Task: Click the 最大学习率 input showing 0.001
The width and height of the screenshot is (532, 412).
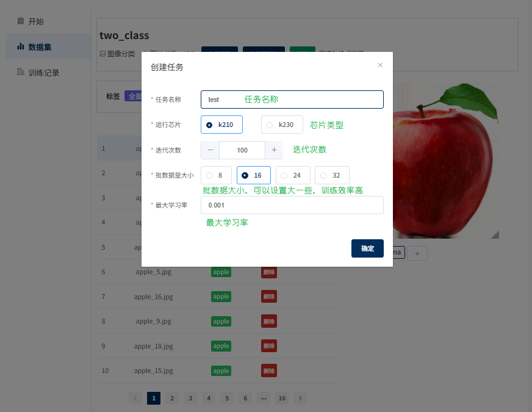Action: [x=292, y=205]
